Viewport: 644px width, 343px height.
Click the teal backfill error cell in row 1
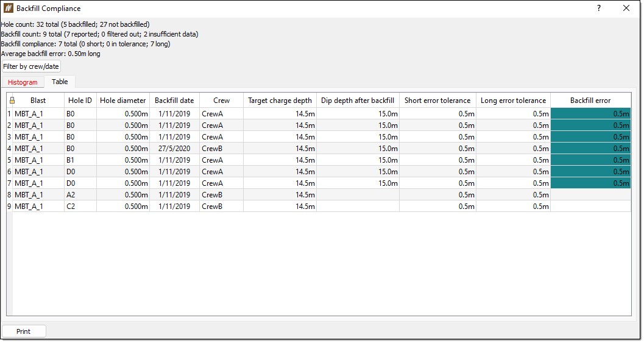coord(590,114)
